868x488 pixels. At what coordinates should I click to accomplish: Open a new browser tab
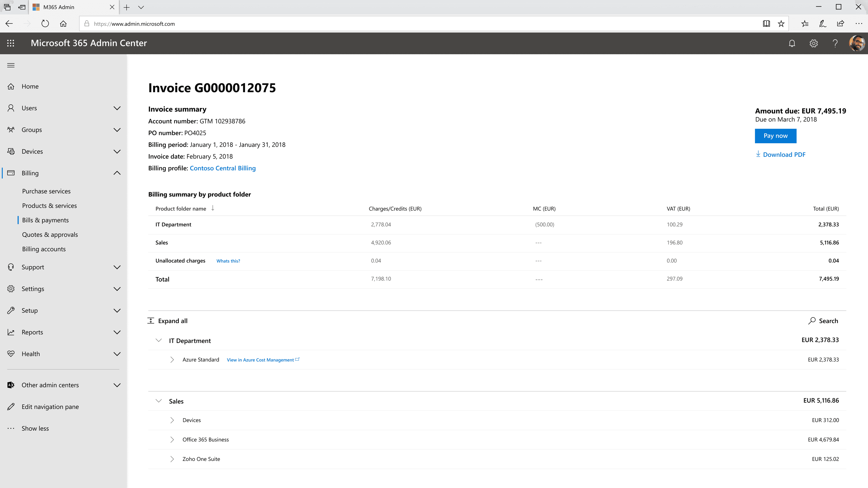pyautogui.click(x=126, y=7)
